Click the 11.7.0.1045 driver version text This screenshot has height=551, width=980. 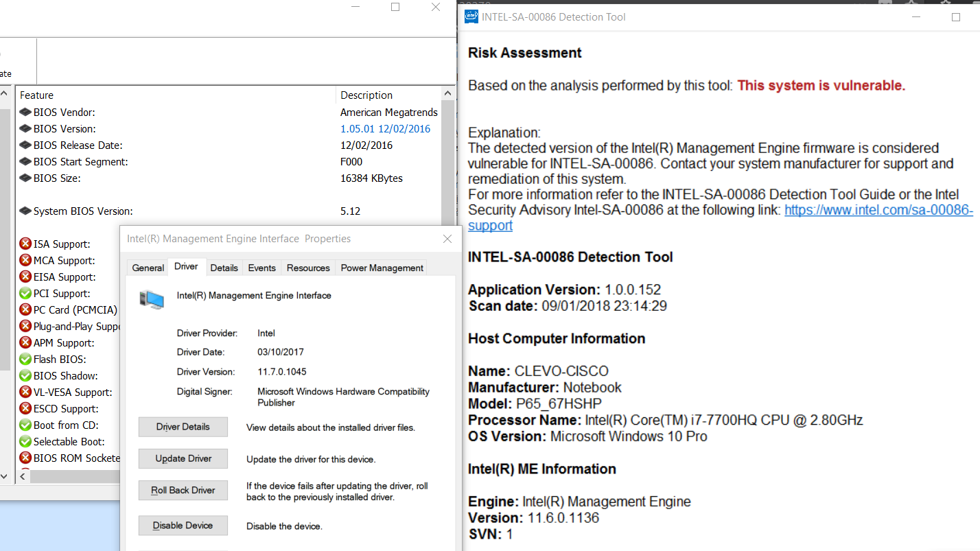282,372
